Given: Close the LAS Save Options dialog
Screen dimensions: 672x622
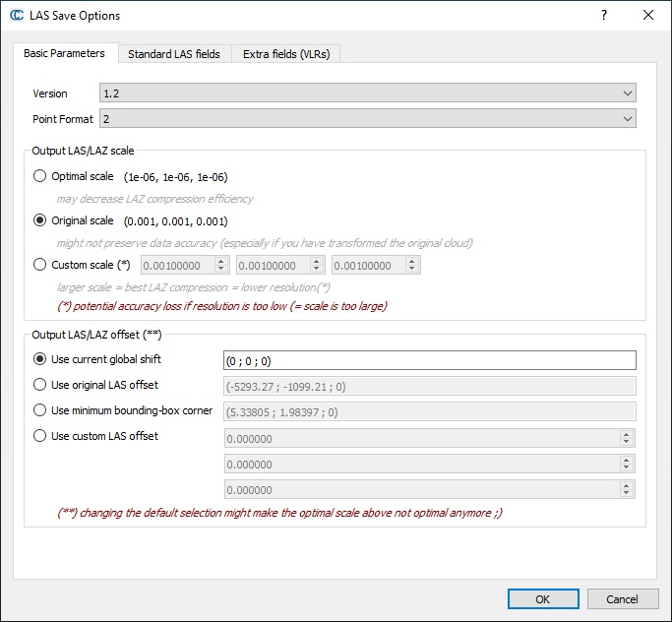Looking at the screenshot, I should (647, 16).
